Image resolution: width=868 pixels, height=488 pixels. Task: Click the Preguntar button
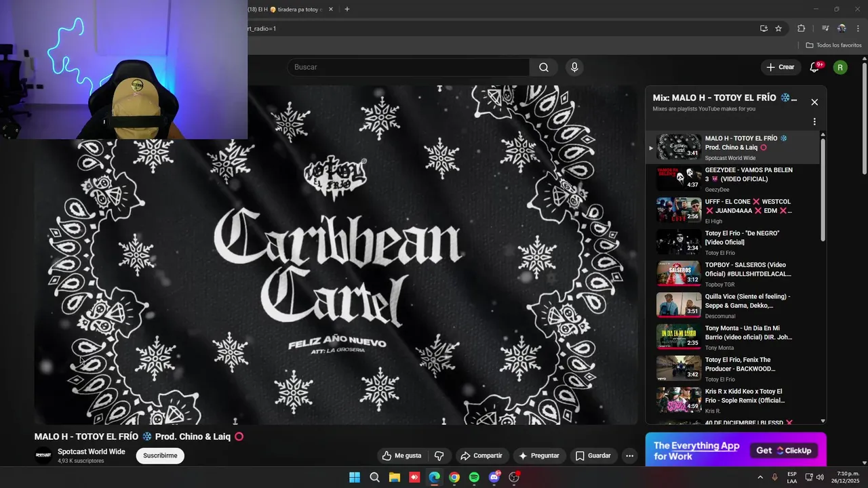click(x=539, y=455)
